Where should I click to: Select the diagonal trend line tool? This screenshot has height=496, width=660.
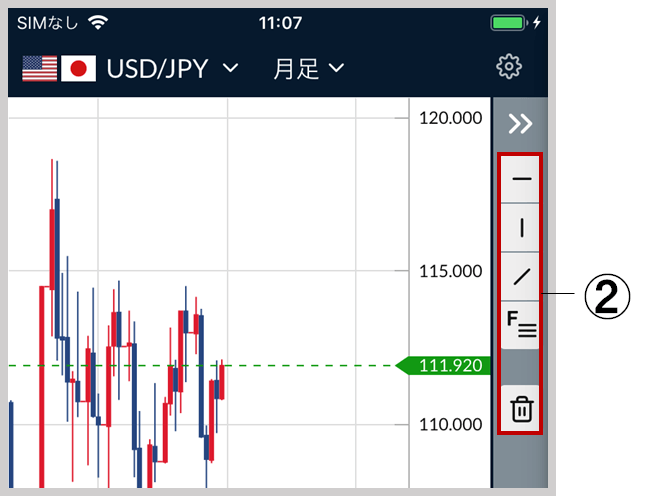click(521, 277)
